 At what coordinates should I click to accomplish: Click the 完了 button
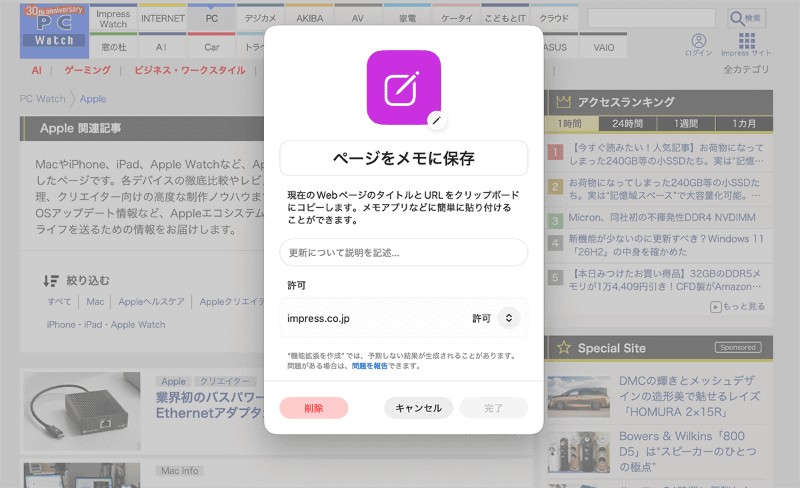(493, 408)
